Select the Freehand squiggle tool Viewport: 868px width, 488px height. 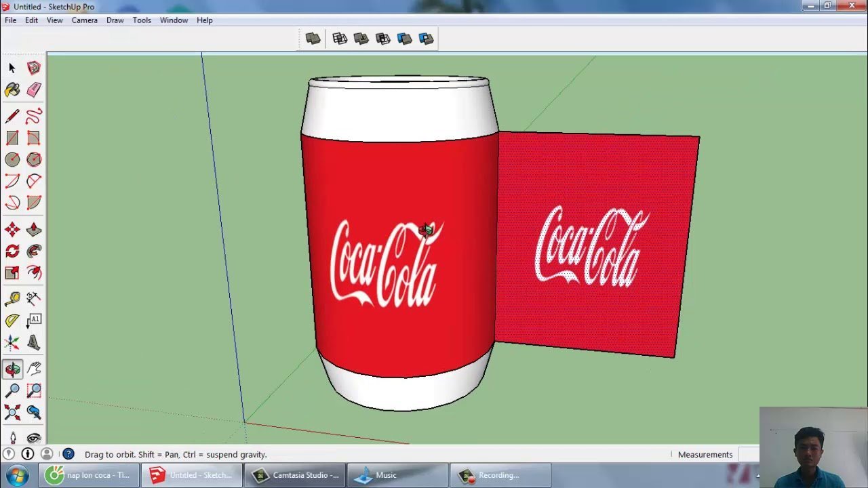pyautogui.click(x=34, y=117)
